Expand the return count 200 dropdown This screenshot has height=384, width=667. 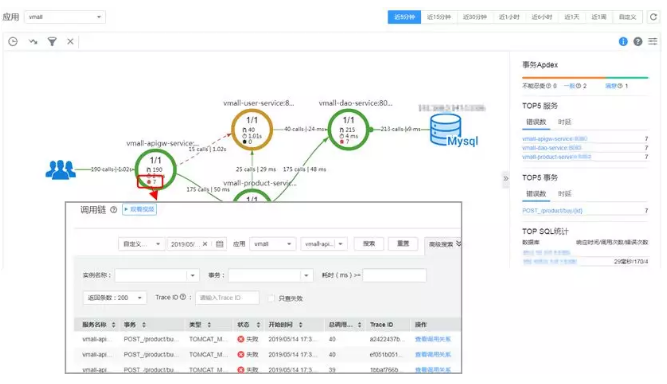pos(114,298)
